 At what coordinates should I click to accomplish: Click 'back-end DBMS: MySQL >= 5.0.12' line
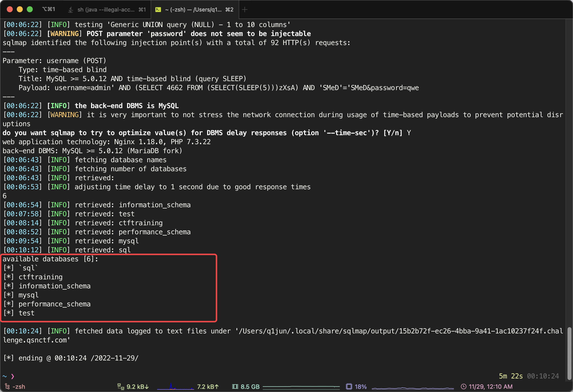pyautogui.click(x=93, y=151)
